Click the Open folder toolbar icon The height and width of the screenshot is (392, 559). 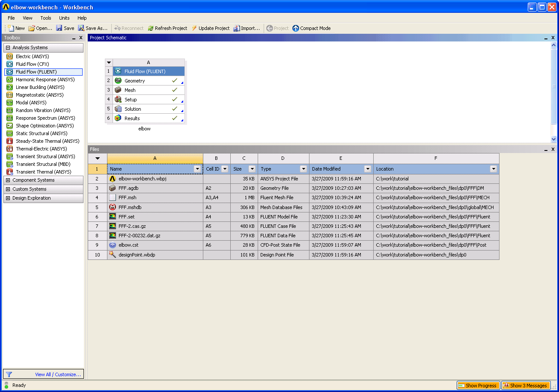coord(32,28)
